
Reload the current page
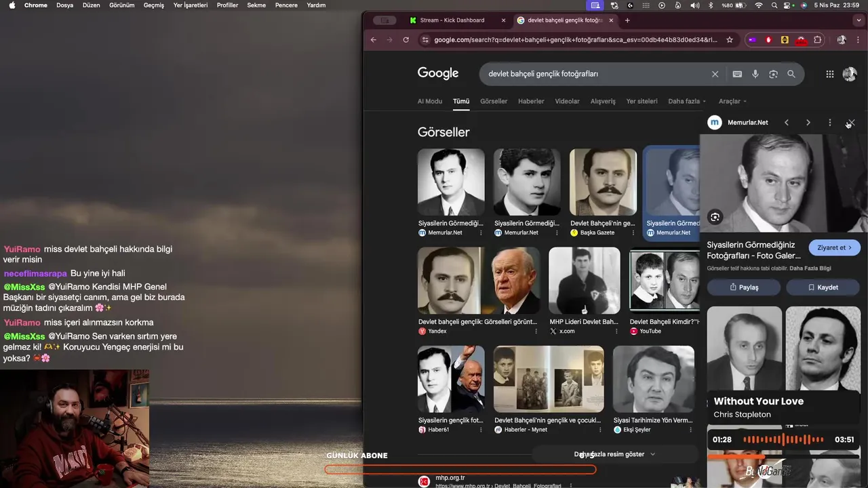406,40
